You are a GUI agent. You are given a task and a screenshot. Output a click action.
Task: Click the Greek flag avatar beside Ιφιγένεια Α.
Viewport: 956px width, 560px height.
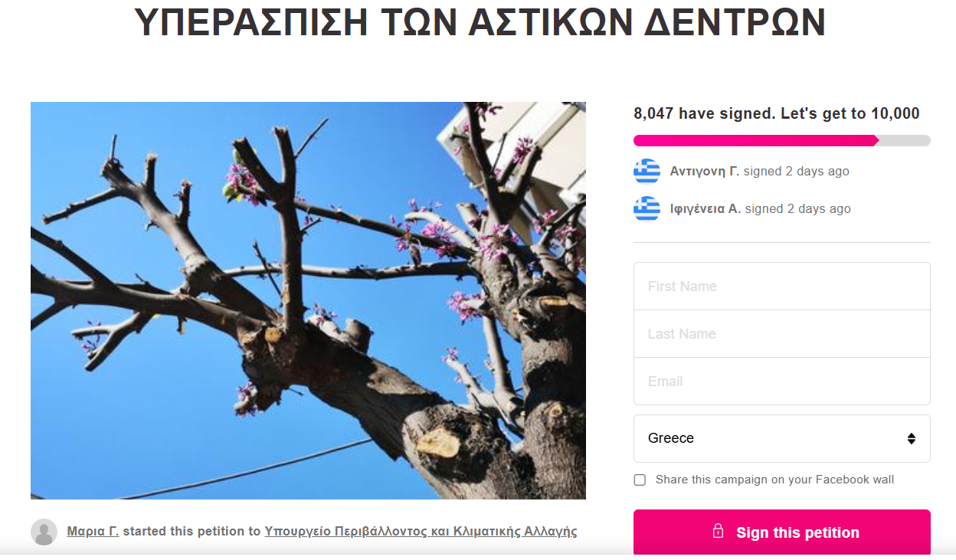pyautogui.click(x=647, y=208)
